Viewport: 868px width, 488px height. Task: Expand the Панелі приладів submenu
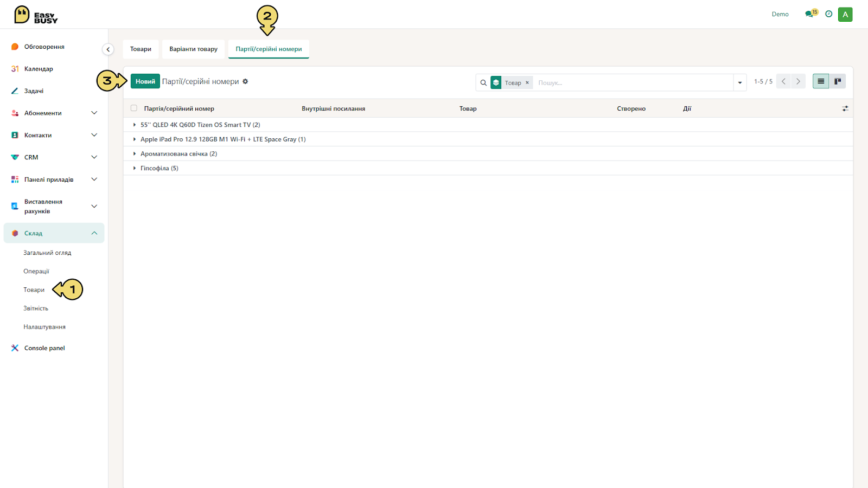tap(94, 179)
